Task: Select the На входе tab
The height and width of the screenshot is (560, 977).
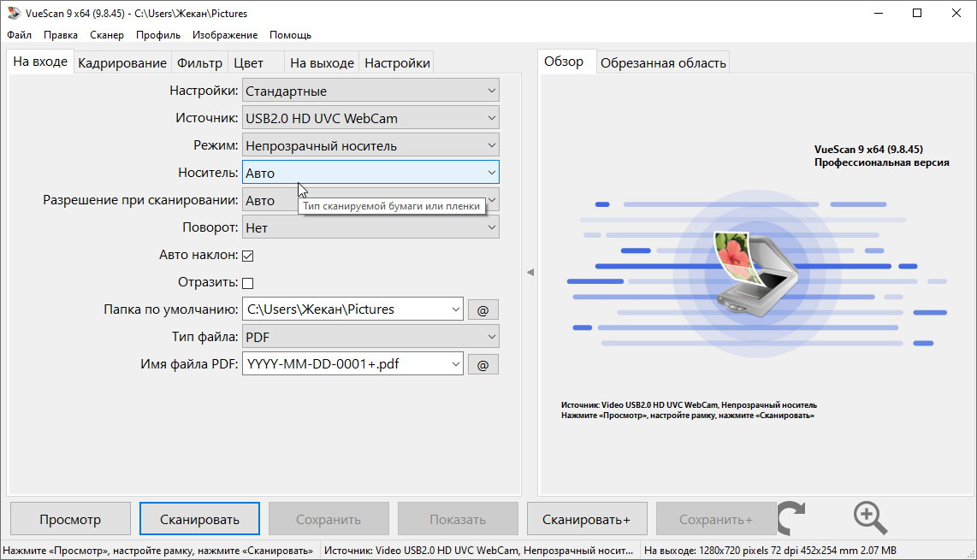Action: [x=40, y=62]
